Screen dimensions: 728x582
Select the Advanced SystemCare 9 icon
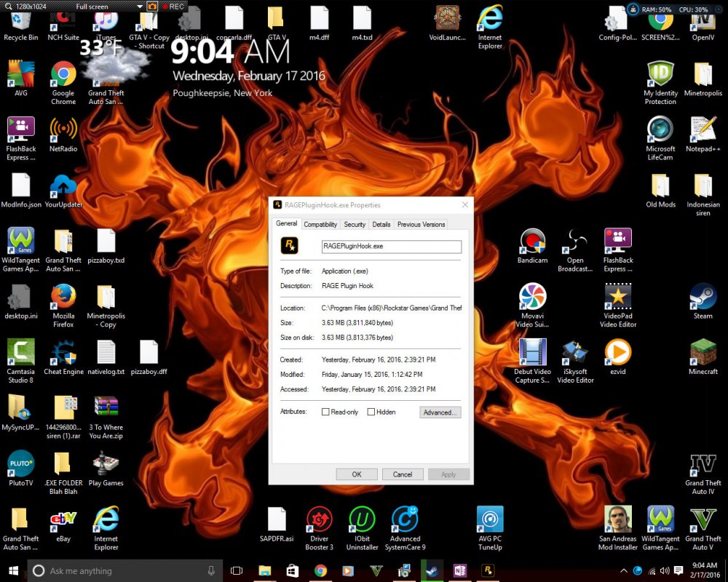click(x=405, y=529)
